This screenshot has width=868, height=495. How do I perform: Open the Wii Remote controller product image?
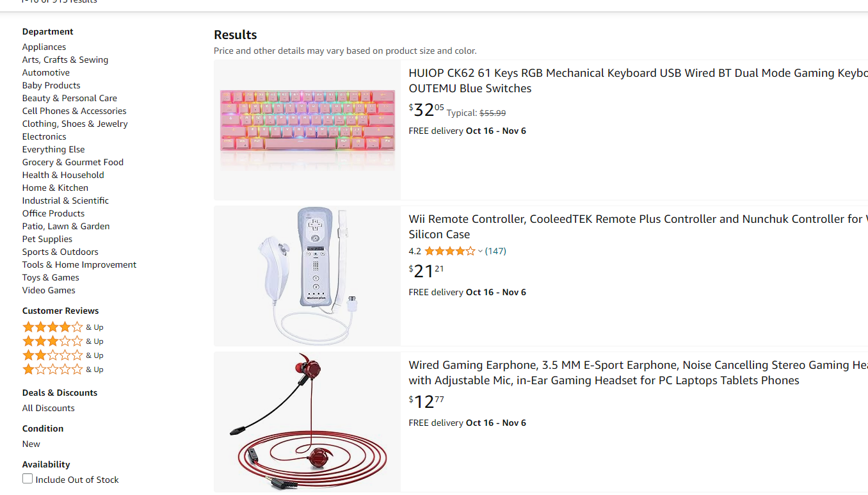point(307,276)
